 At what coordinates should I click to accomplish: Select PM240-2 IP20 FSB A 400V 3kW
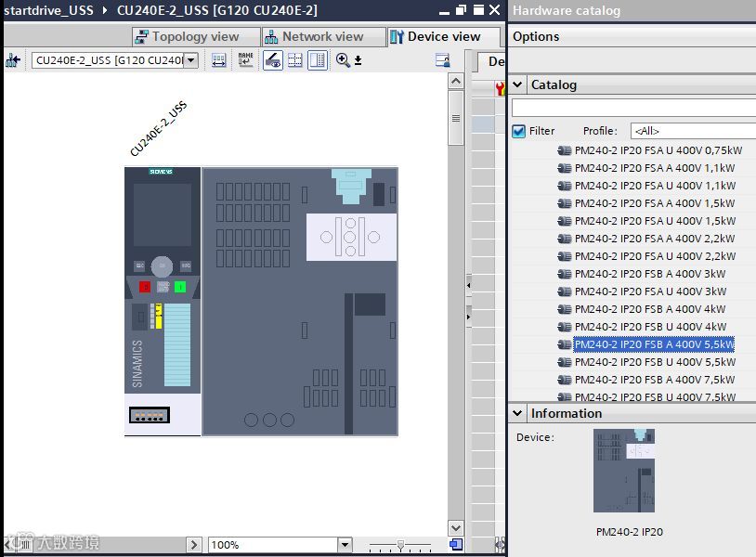[x=650, y=274]
